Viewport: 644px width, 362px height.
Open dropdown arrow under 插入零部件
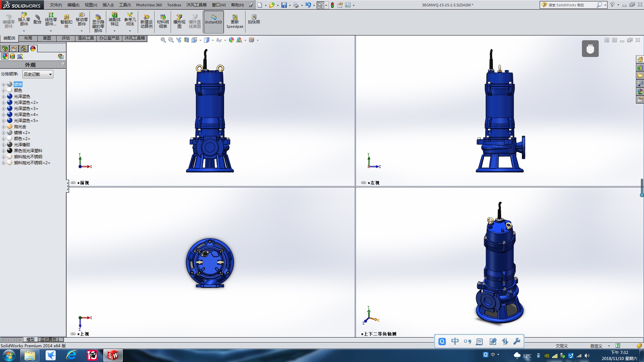pos(24,31)
